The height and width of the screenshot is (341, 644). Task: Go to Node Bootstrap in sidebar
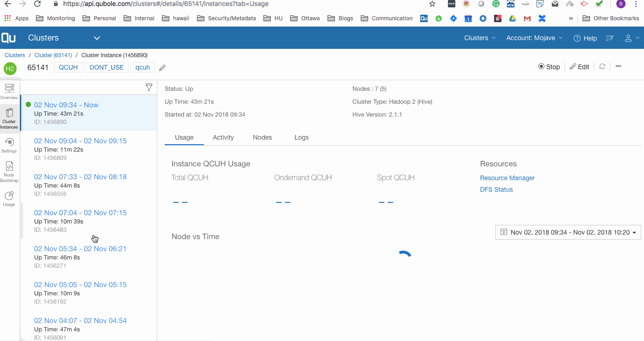click(x=9, y=172)
